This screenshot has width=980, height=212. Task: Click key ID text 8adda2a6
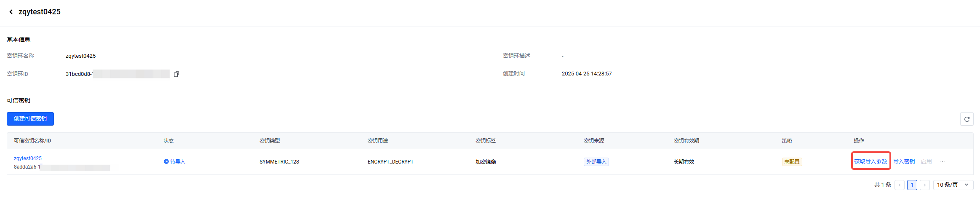coord(27,167)
